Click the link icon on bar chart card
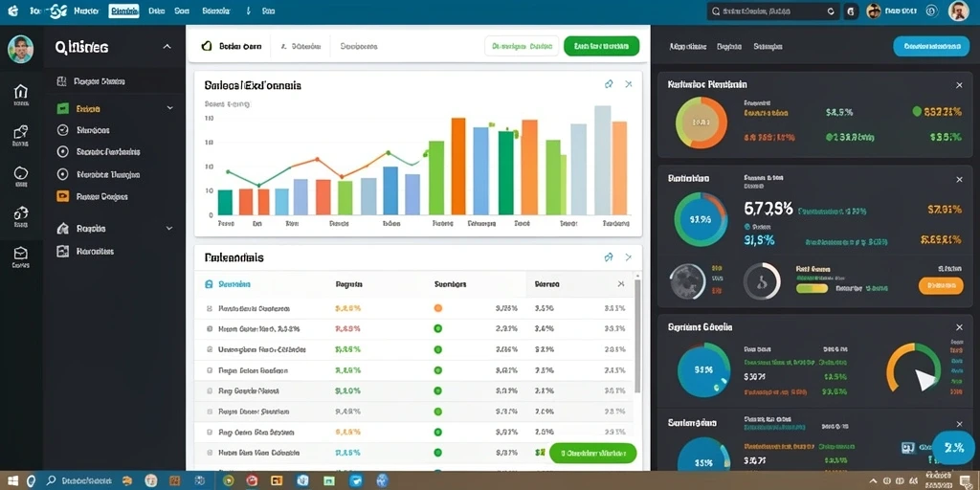Viewport: 980px width, 490px height. 609,84
